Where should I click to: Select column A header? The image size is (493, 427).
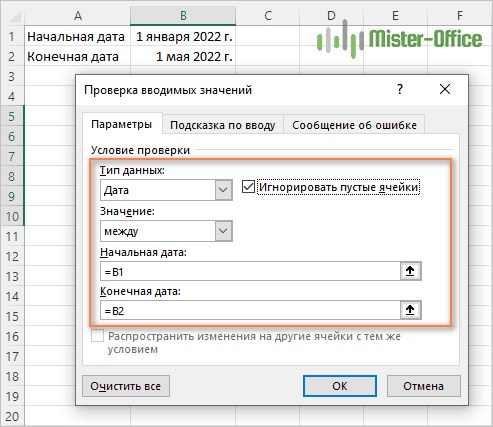point(77,15)
